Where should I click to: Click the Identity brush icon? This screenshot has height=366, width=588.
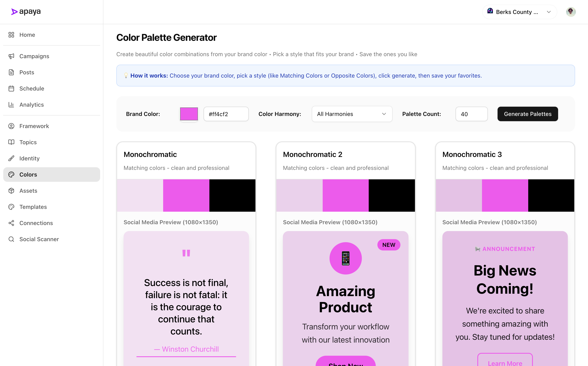[11, 158]
